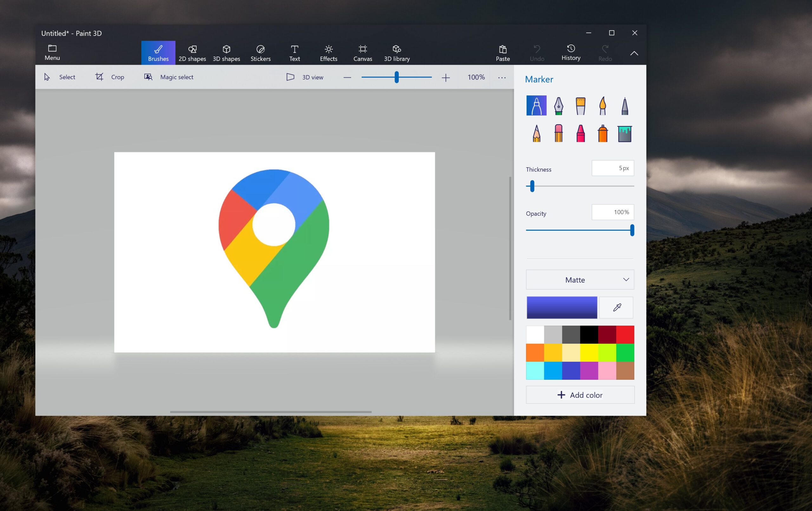Pick the gold color swatch
Viewport: 812px width, 511px height.
click(553, 353)
